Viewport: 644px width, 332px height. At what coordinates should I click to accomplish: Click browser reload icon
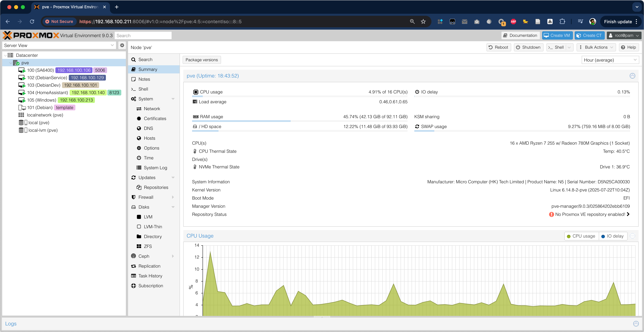[x=32, y=22]
